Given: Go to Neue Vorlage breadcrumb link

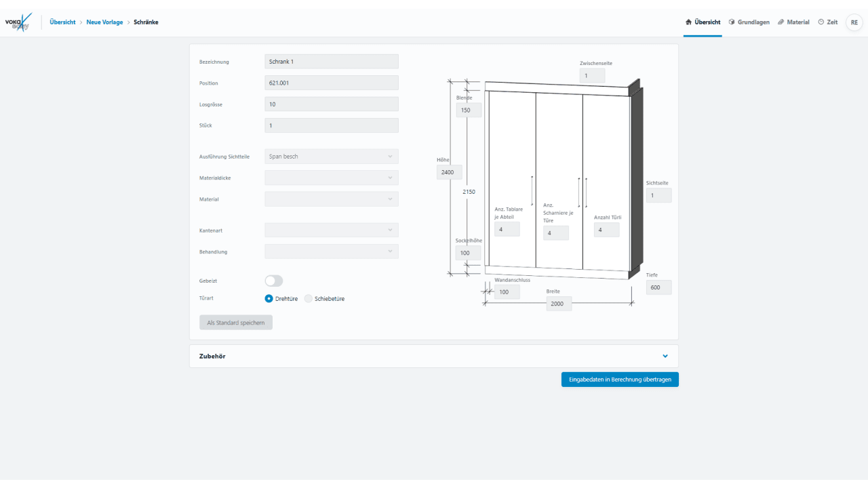Looking at the screenshot, I should [x=104, y=22].
